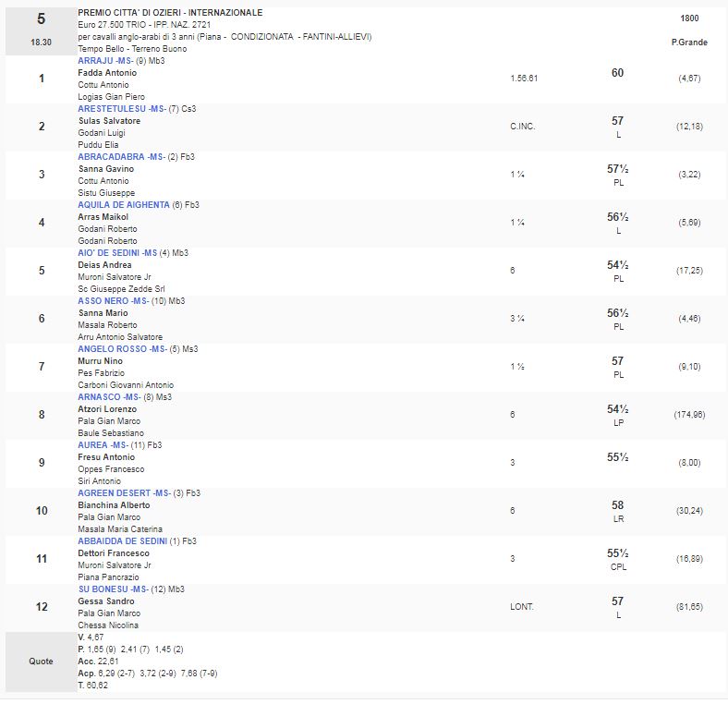Select AGREEN DESERT -MS- horse link
728x704 pixels.
[122, 493]
